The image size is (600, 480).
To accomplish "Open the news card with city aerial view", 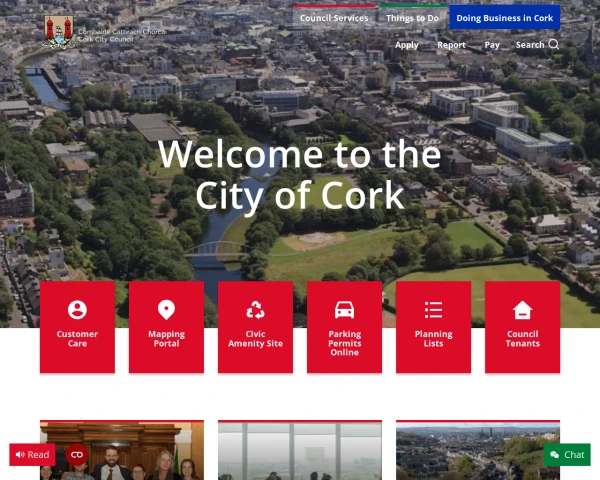I will (x=478, y=450).
